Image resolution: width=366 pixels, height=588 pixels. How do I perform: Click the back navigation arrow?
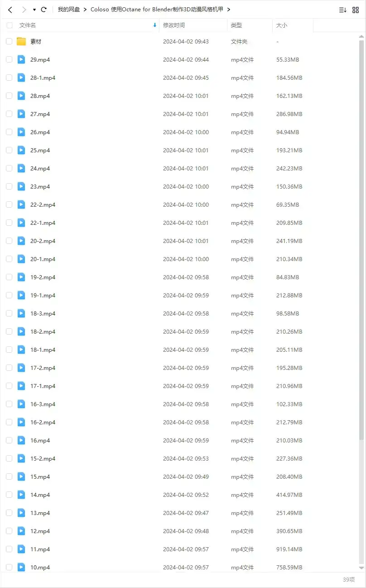click(10, 10)
